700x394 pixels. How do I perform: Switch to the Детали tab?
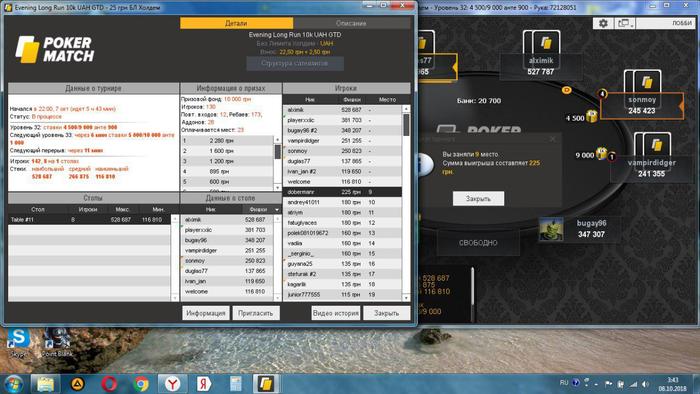pos(237,23)
